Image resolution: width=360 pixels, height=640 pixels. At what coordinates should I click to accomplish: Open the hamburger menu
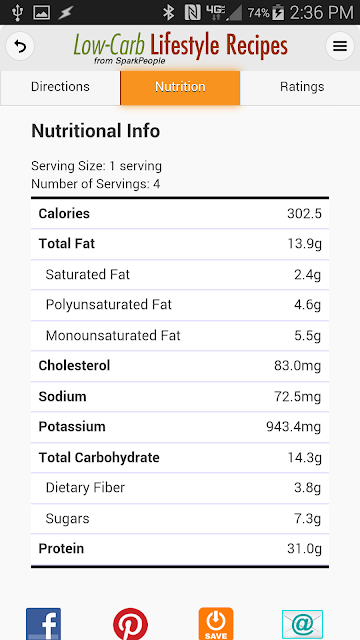tap(340, 46)
